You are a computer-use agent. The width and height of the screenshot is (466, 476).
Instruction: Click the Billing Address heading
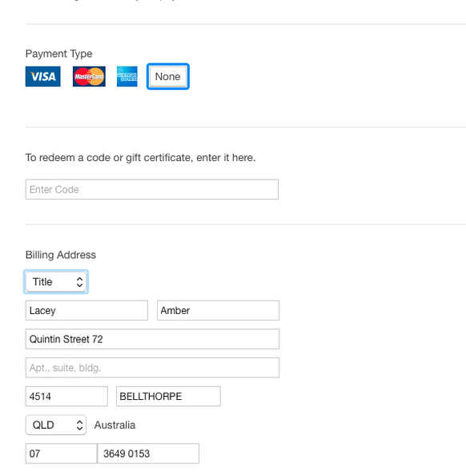(x=61, y=255)
